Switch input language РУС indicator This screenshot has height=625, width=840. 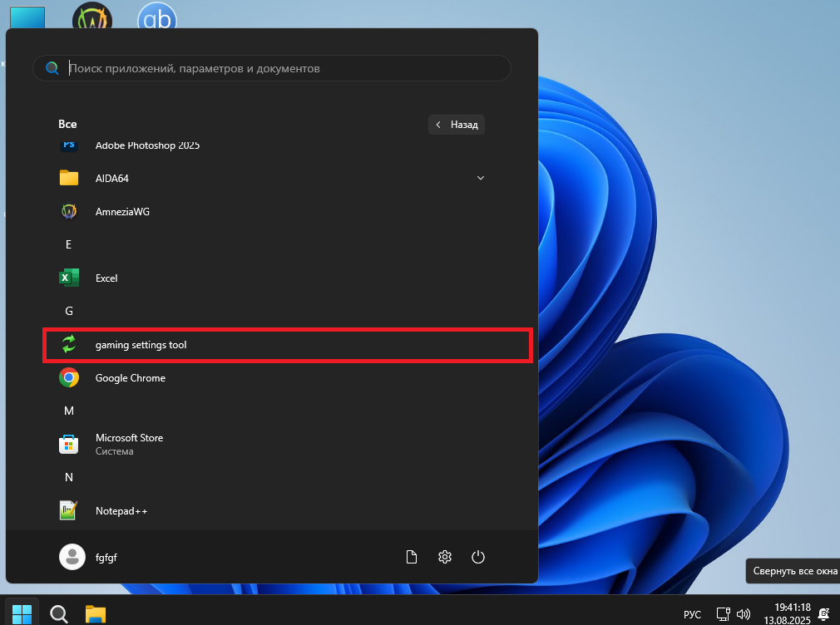pyautogui.click(x=692, y=614)
